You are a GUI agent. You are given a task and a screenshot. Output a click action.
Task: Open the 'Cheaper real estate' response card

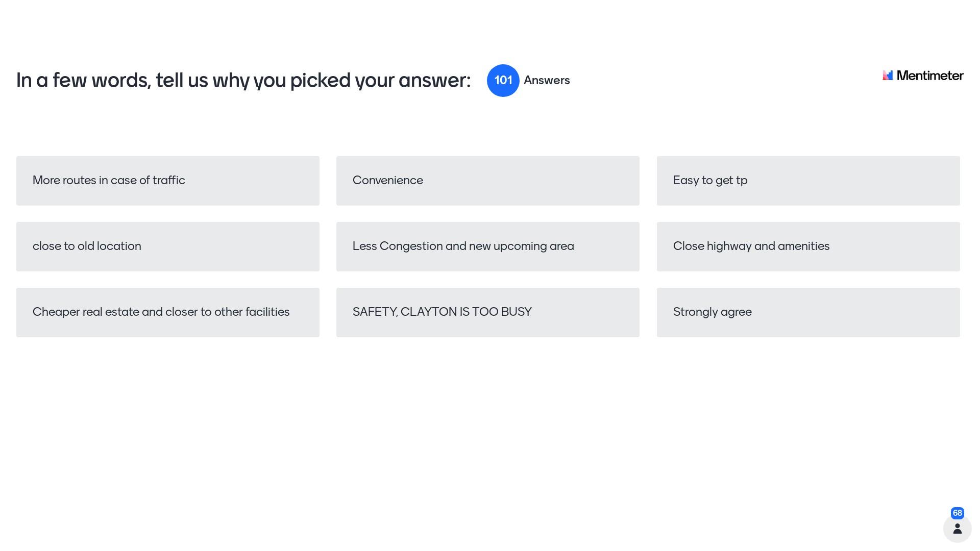point(167,312)
